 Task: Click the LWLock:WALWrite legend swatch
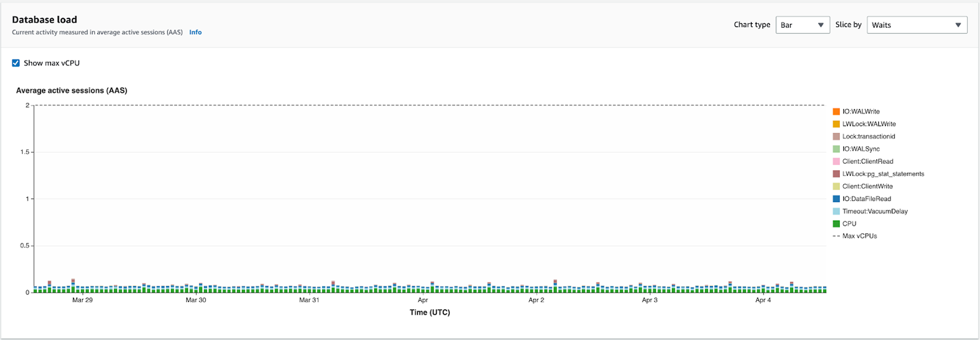pos(836,124)
